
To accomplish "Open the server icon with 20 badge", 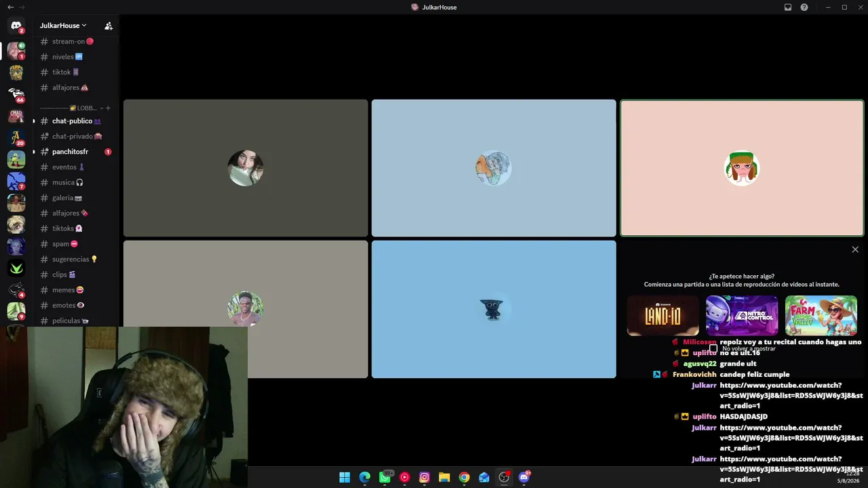I will (x=16, y=138).
